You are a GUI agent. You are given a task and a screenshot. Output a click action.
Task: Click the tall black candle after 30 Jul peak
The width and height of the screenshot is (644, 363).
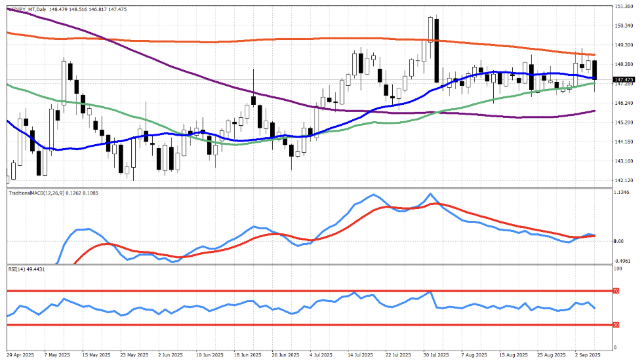437,51
